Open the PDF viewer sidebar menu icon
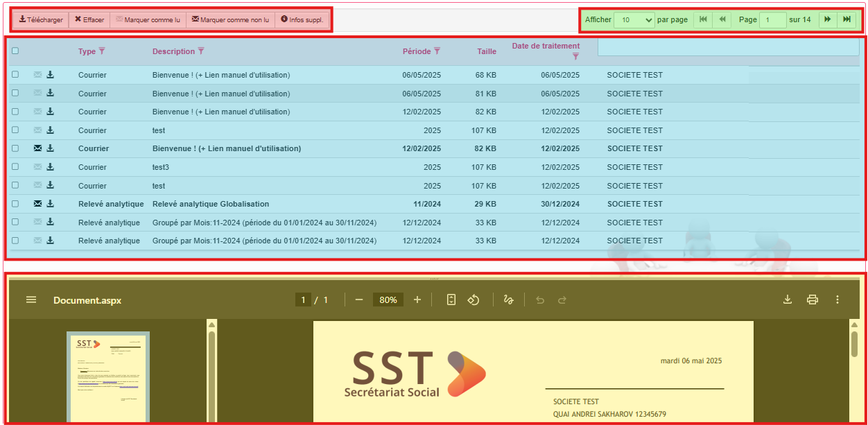 click(31, 300)
